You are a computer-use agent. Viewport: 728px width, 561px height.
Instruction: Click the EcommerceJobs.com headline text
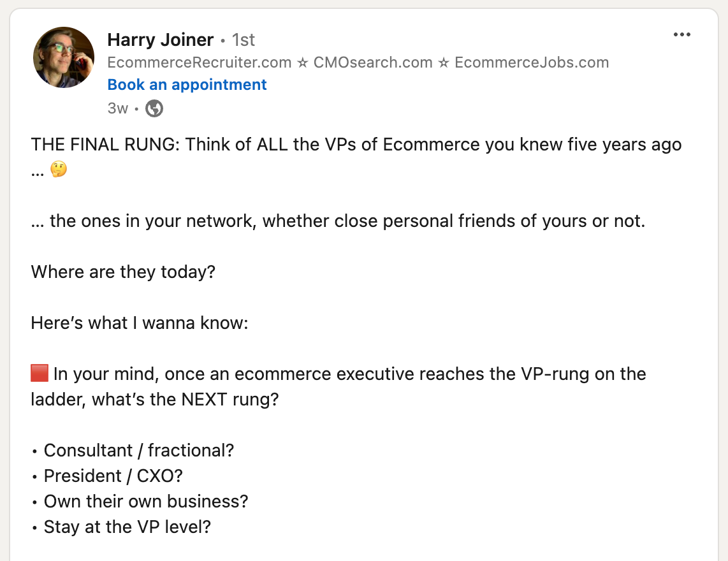[x=532, y=62]
